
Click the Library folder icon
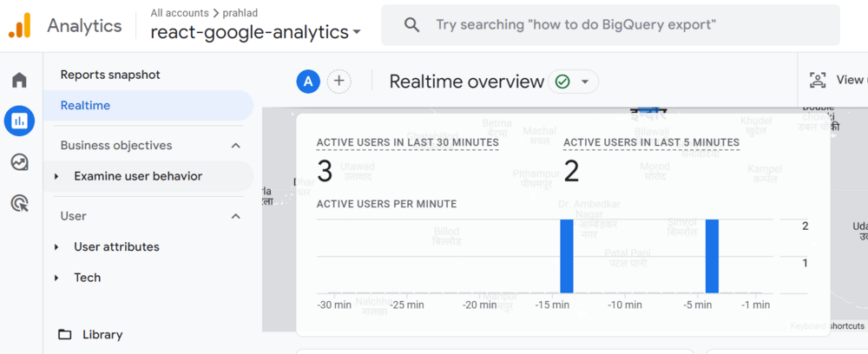[64, 335]
